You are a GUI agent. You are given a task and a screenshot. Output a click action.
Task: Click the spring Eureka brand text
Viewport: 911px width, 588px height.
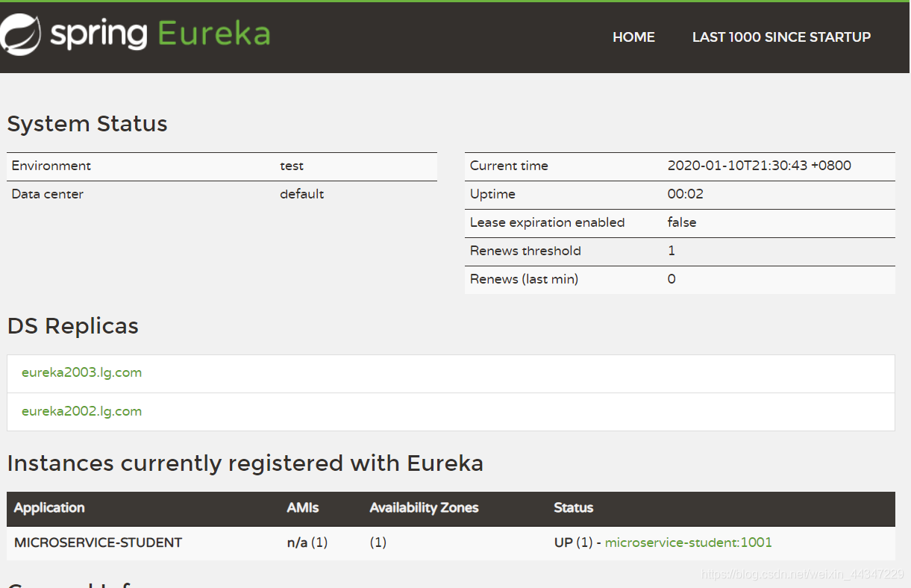pyautogui.click(x=160, y=34)
